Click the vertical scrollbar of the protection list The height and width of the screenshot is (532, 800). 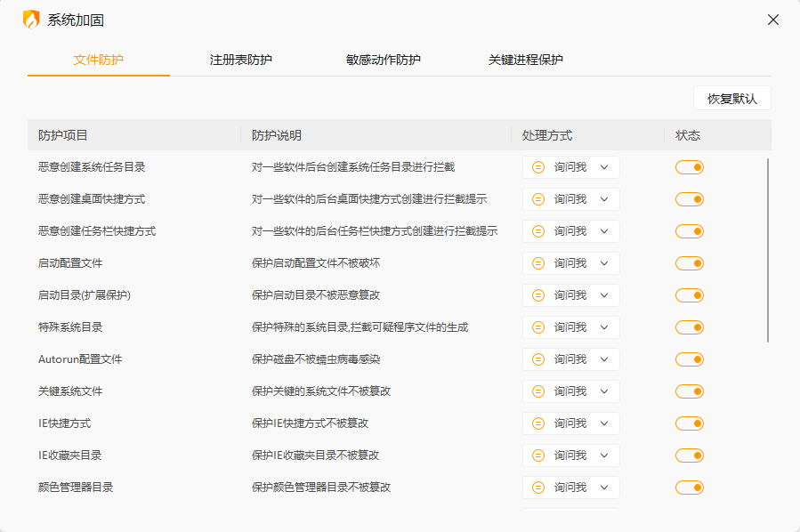pos(768,249)
